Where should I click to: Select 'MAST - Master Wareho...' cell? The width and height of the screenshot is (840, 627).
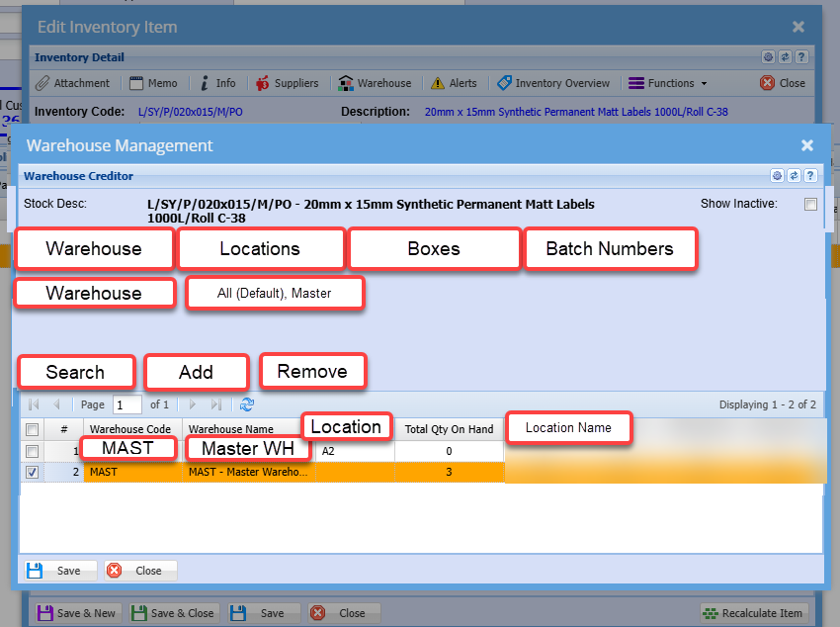[x=249, y=472]
